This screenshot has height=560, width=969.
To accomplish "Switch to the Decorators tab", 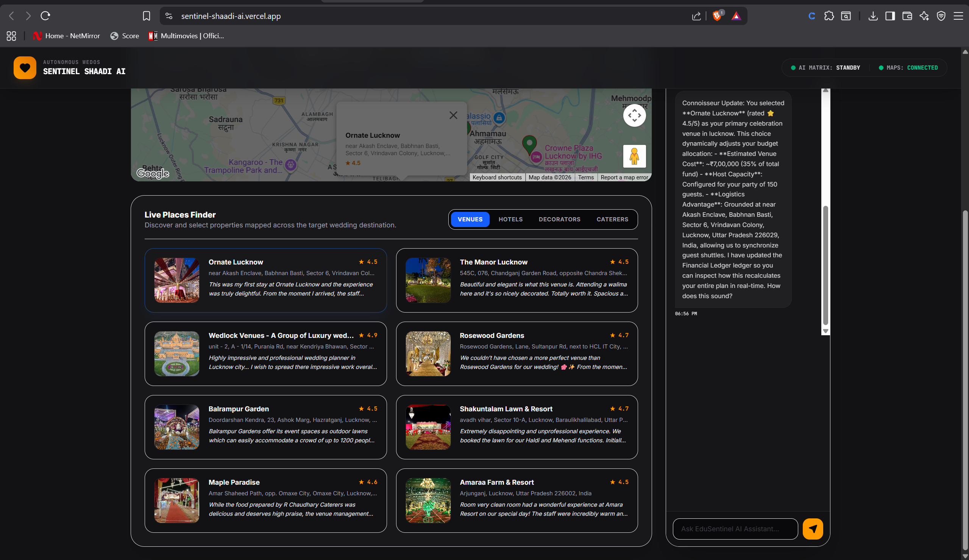I will click(560, 219).
